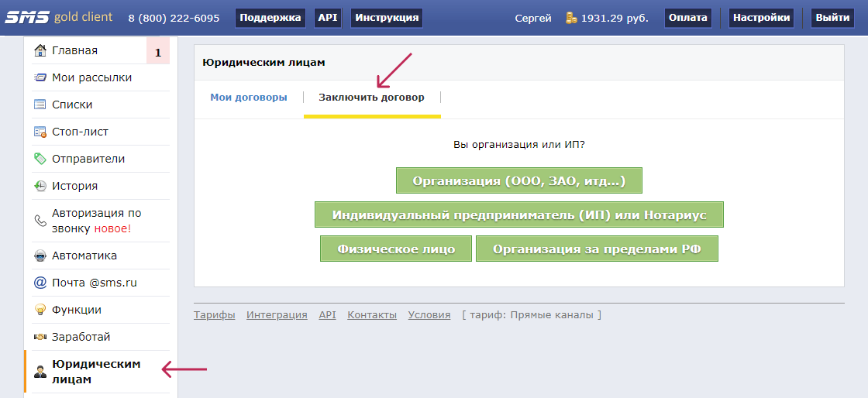Open the Поддержка button in header
This screenshot has height=398, width=868.
(x=270, y=18)
